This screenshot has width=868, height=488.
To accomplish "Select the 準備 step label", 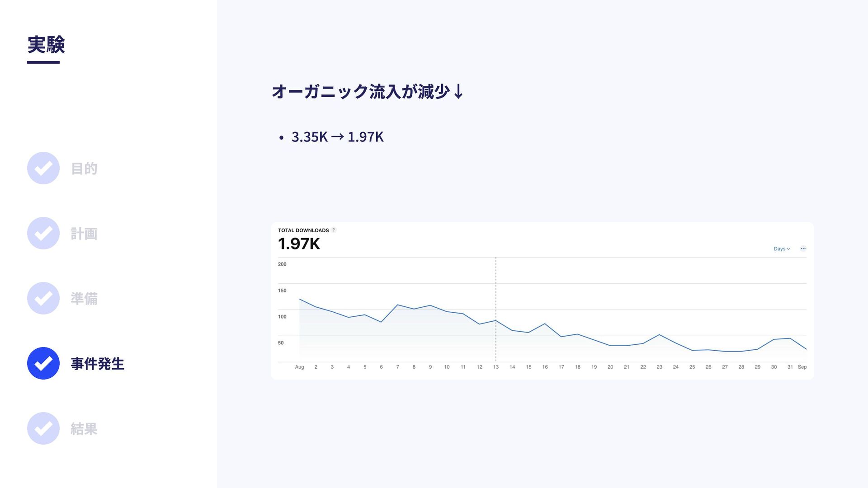I will [x=84, y=299].
